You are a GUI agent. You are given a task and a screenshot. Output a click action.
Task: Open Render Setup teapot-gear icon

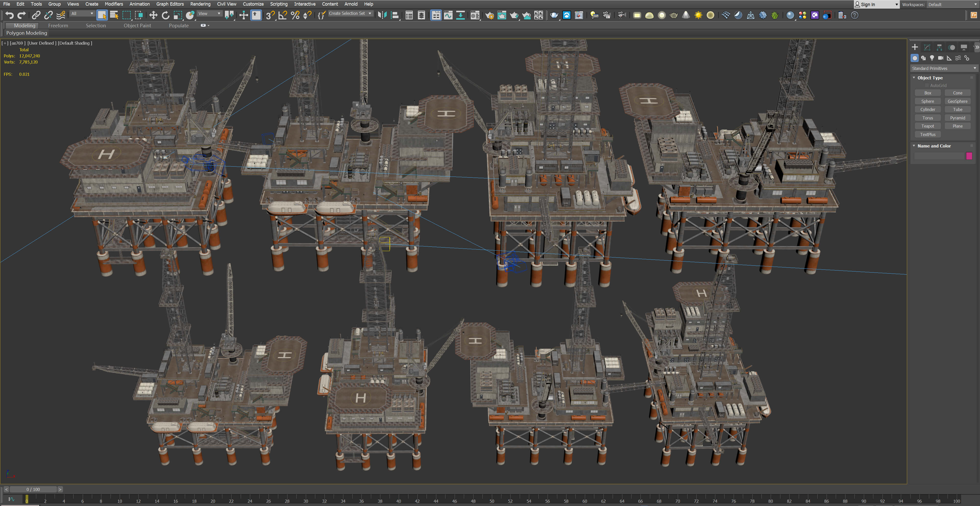click(x=490, y=15)
